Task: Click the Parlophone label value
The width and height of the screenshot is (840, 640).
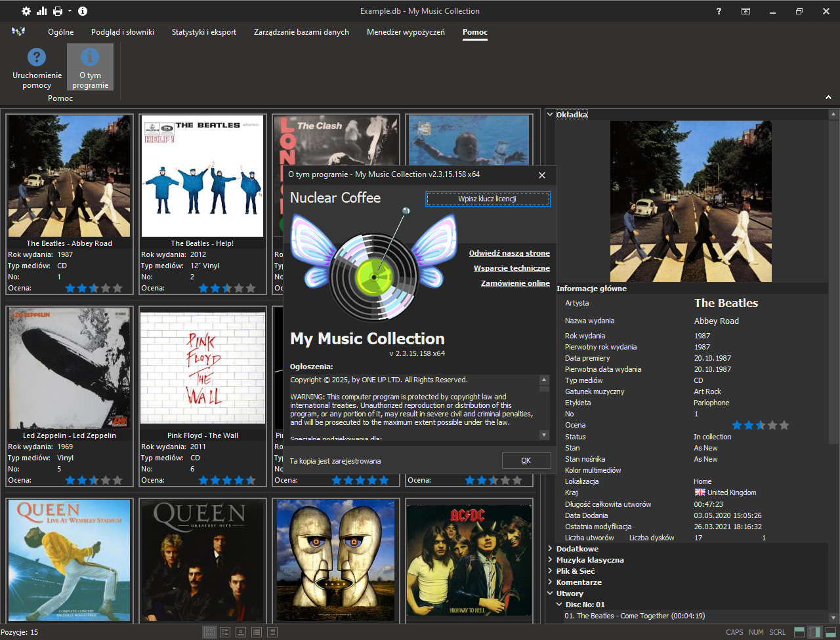Action: point(712,403)
